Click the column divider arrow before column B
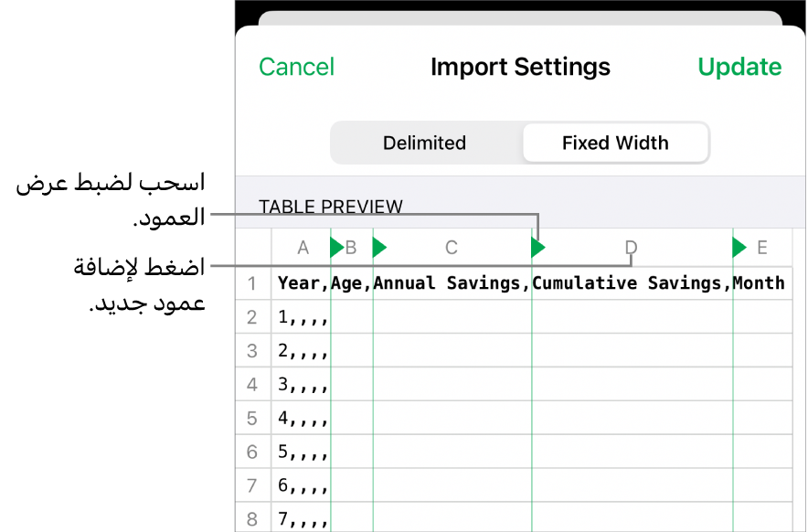The width and height of the screenshot is (808, 532). (336, 247)
